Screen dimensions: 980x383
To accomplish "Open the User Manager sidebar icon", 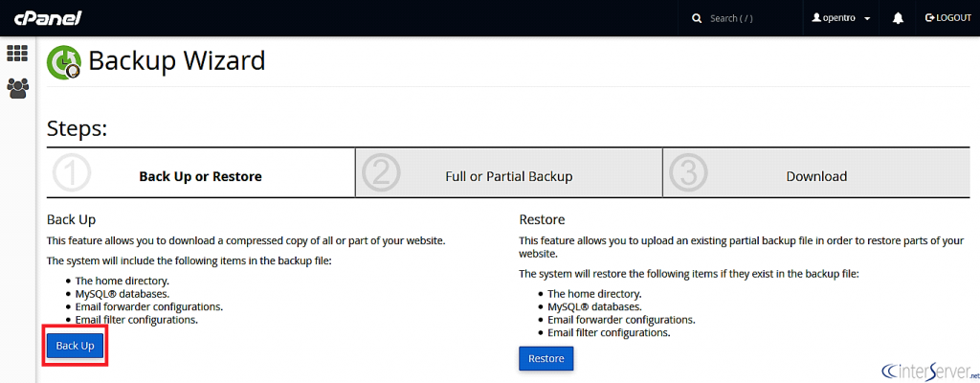I will click(x=17, y=88).
